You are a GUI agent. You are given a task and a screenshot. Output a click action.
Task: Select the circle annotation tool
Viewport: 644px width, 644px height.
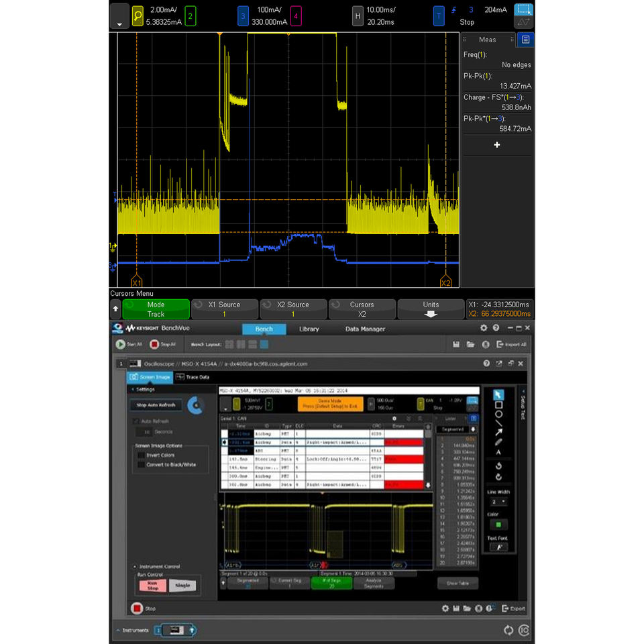(498, 414)
